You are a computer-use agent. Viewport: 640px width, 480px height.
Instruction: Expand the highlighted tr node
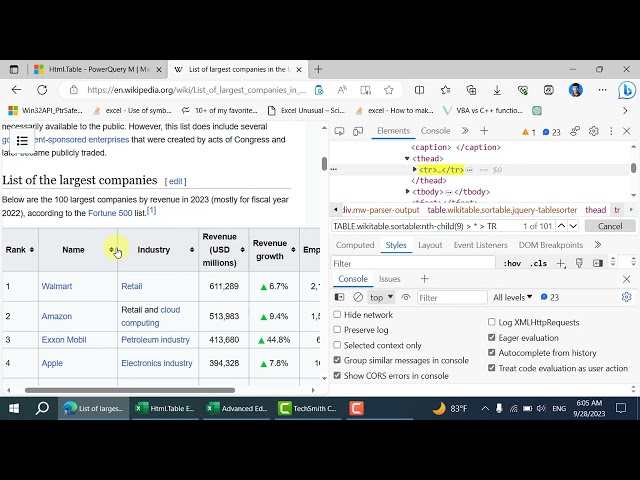point(414,169)
